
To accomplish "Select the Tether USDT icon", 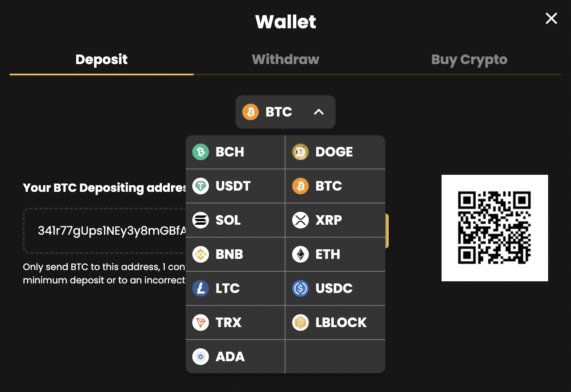I will pos(201,186).
